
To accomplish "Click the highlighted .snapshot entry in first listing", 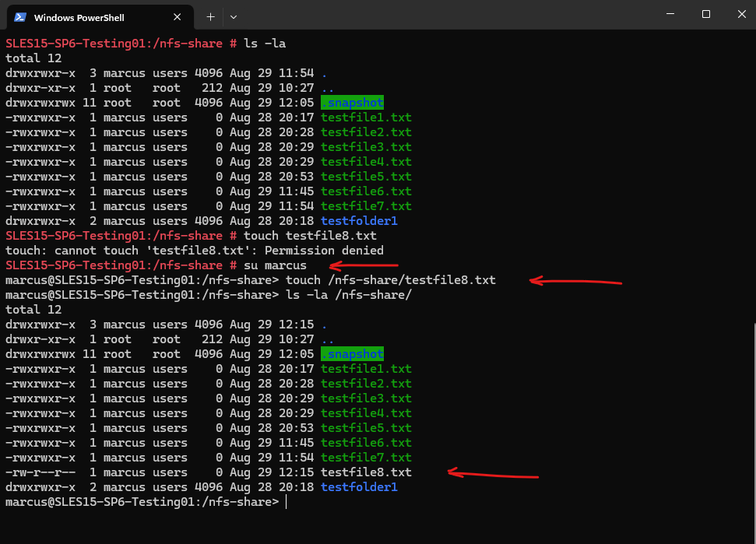I will coord(352,103).
